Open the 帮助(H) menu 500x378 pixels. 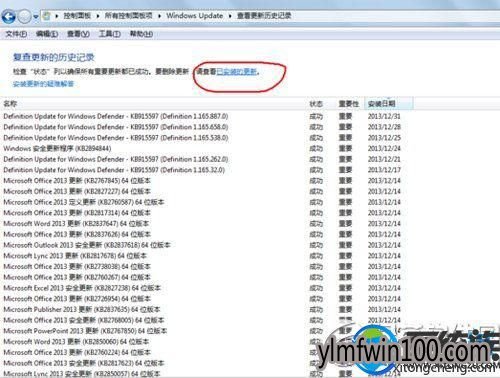click(141, 34)
